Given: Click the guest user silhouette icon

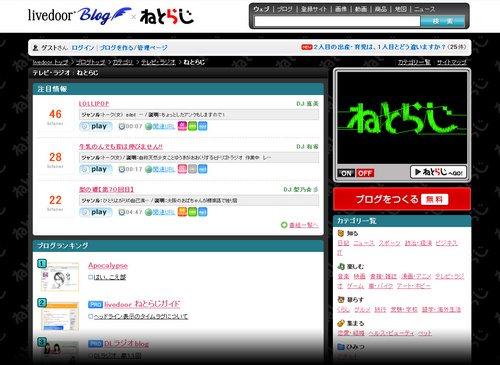Looking at the screenshot, I should (x=36, y=48).
